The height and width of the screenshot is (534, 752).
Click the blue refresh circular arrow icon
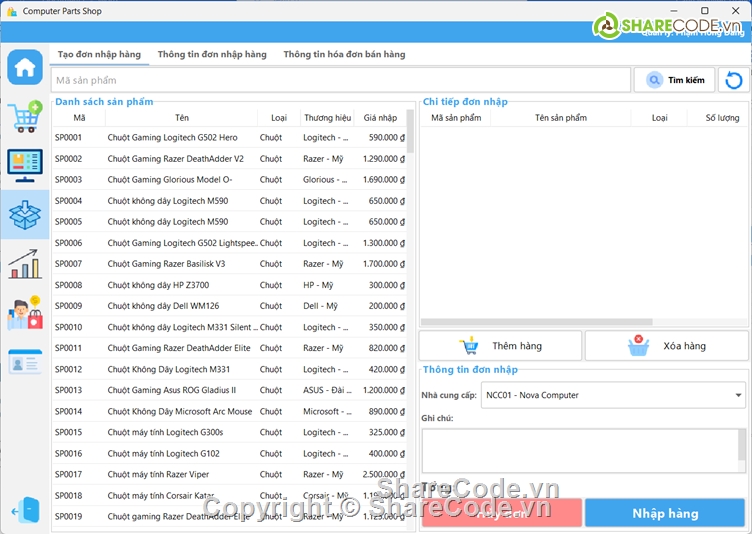point(733,80)
